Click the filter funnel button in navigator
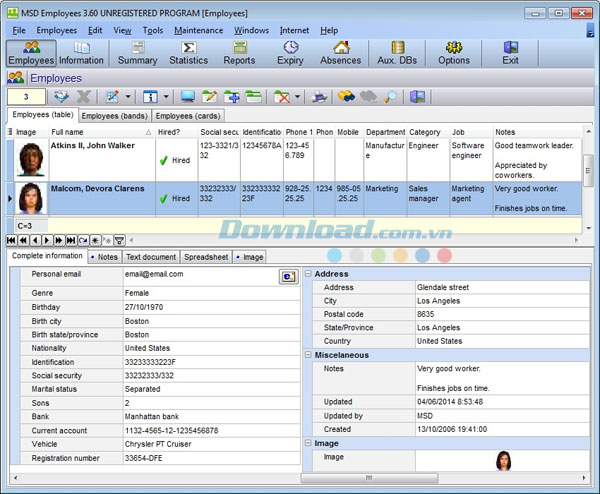The image size is (600, 494). (119, 240)
